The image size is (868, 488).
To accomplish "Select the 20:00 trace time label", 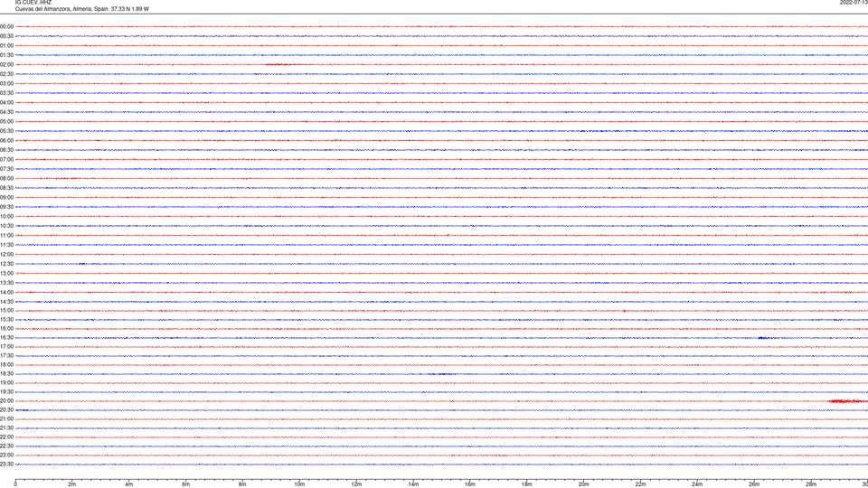I will tap(6, 400).
